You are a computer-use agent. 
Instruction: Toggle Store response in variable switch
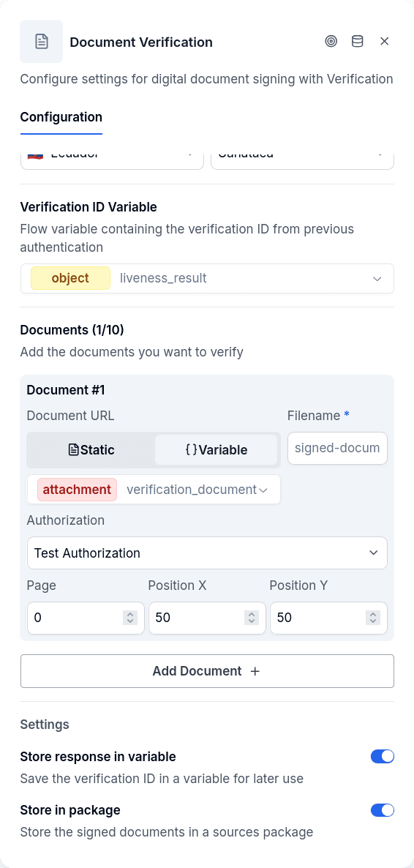pos(383,757)
